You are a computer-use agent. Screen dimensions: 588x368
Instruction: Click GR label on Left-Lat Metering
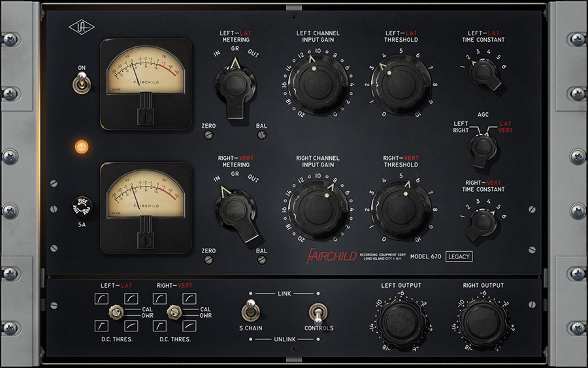[x=235, y=49]
